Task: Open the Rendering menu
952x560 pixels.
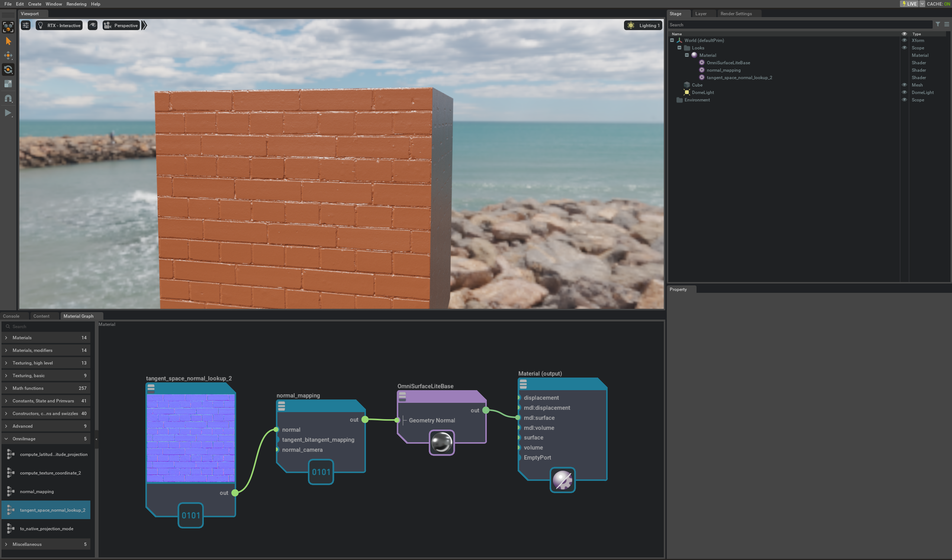Action: click(x=76, y=4)
